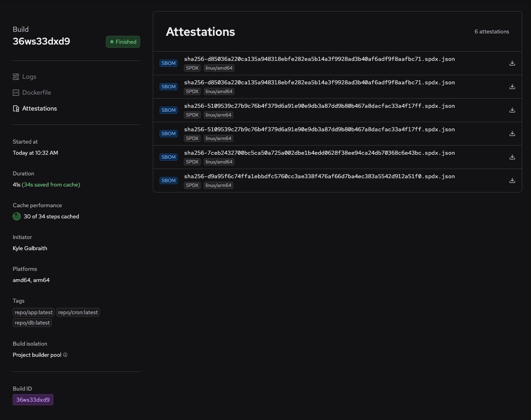Click the info icon beside Project builder pool
The image size is (531, 420).
pyautogui.click(x=65, y=355)
